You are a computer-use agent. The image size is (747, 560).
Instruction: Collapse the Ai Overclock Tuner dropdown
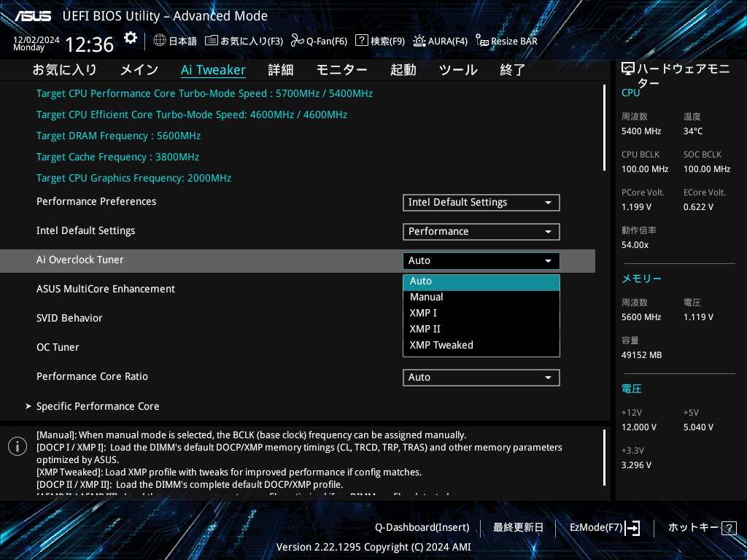tap(481, 261)
